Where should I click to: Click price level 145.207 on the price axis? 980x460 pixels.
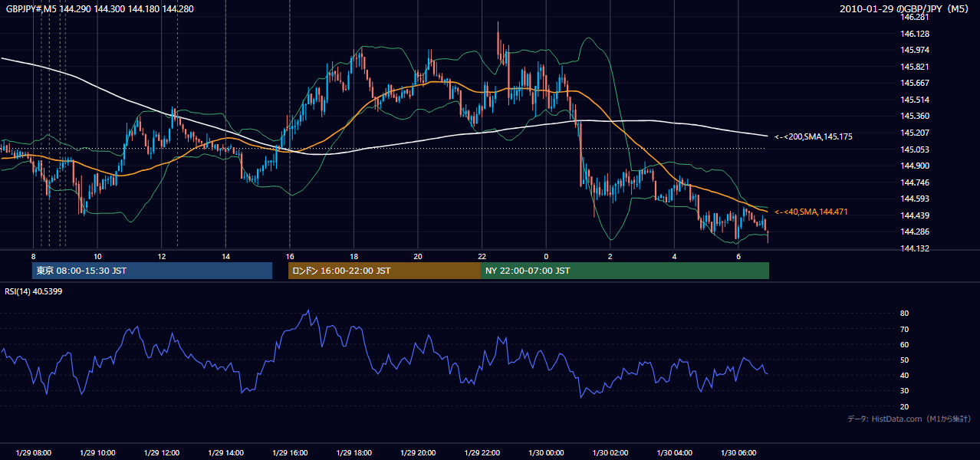[915, 133]
